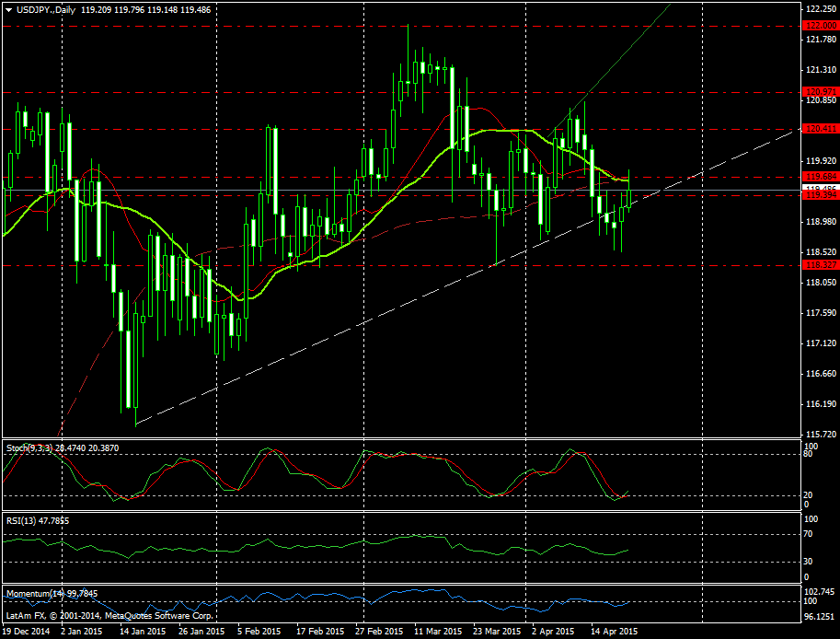Viewport: 840px width, 639px height.
Task: Click the small triangle icon beside USDJPY title
Action: click(x=8, y=9)
